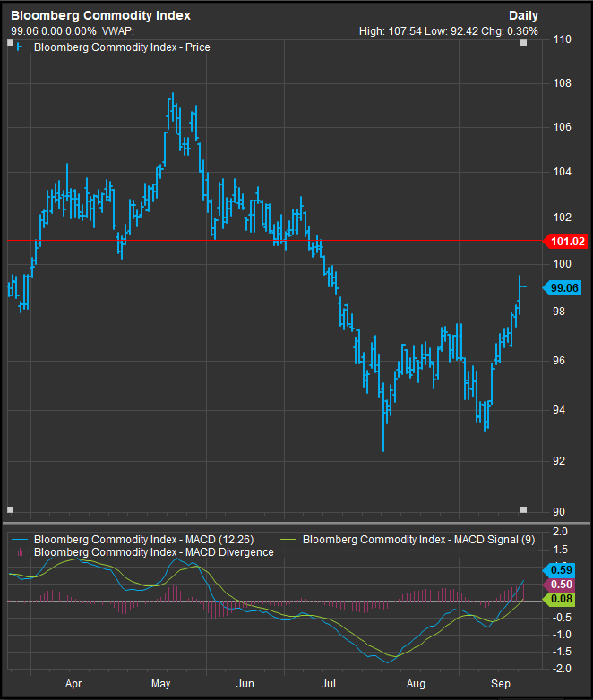Click the Aug label on the time axis
593x700 pixels.
pos(416,684)
